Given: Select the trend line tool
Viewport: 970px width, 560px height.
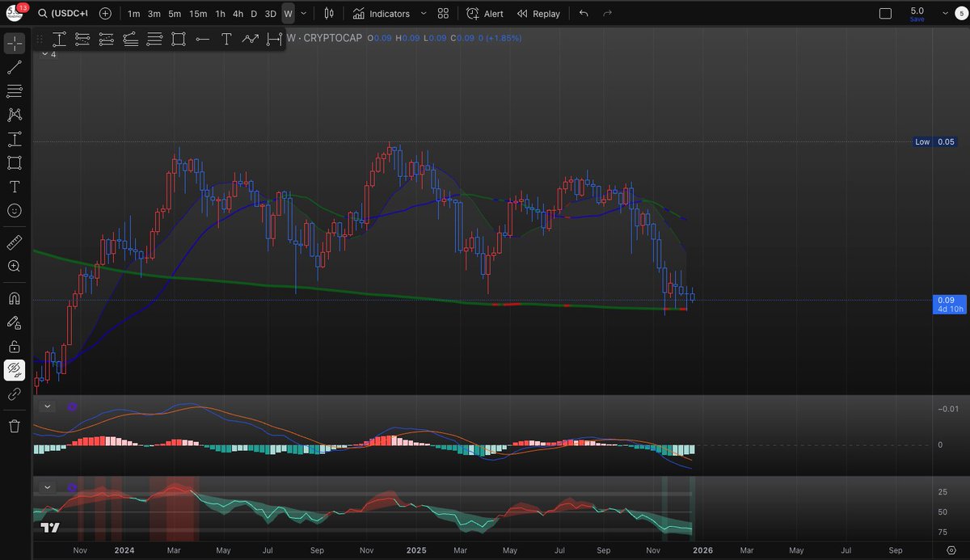Looking at the screenshot, I should click(15, 67).
